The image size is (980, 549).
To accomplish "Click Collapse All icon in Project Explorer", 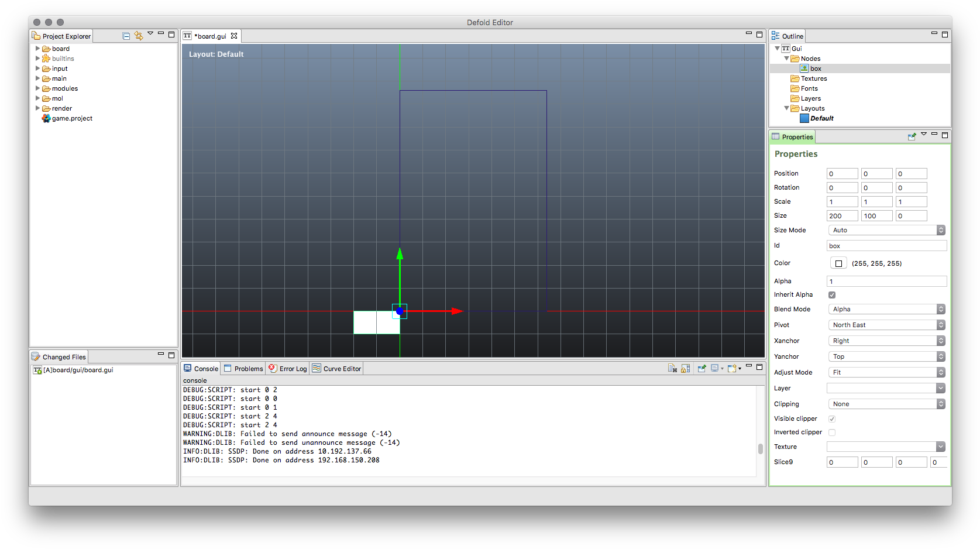I will (126, 36).
